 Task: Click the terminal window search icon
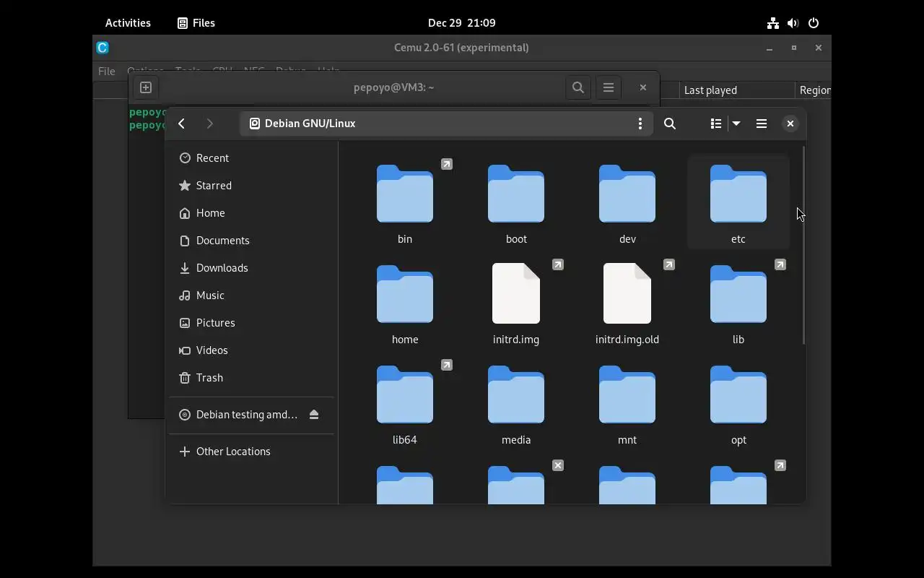(x=578, y=87)
